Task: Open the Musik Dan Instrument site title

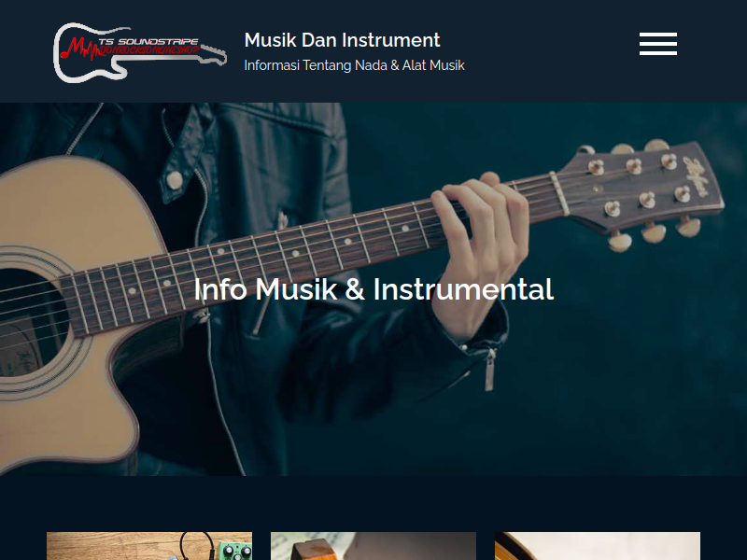Action: pyautogui.click(x=342, y=40)
